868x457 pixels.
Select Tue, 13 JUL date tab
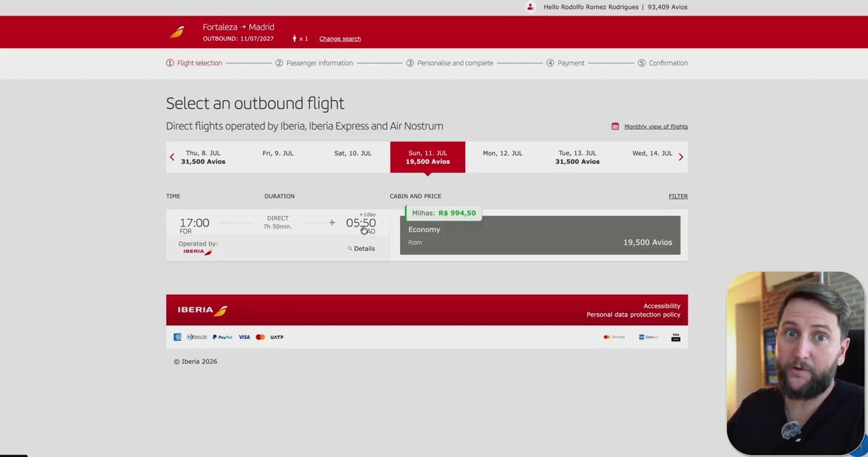tap(577, 157)
